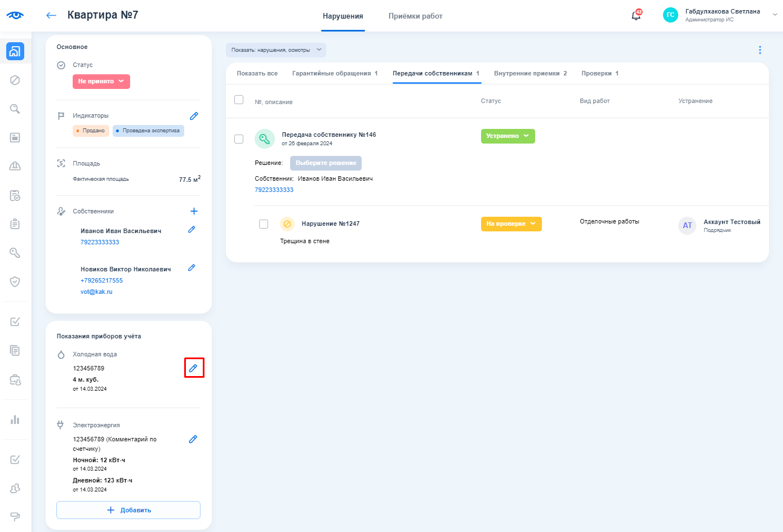
Task: Switch to the Приёмки работ tab
Action: (415, 16)
